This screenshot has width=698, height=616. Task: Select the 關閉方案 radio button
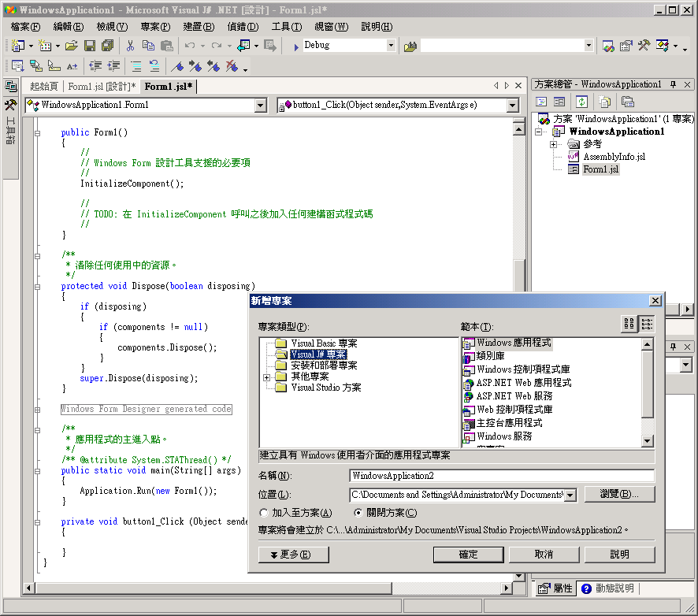coord(358,513)
